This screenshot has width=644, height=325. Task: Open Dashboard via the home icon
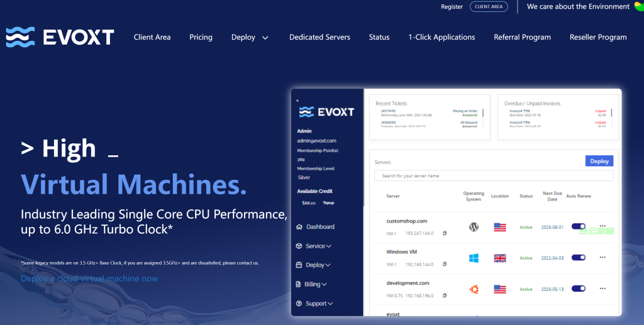(x=299, y=226)
